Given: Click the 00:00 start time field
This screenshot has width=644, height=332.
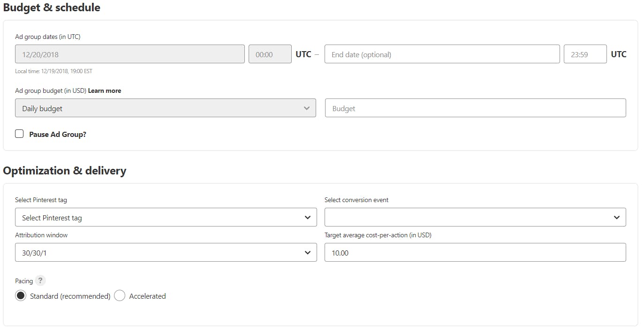Looking at the screenshot, I should (x=270, y=54).
